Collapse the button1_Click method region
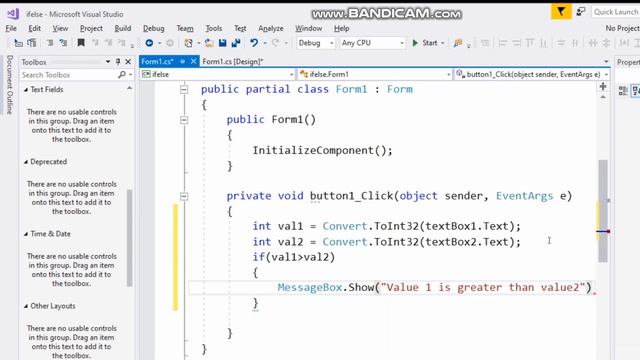 [184, 196]
